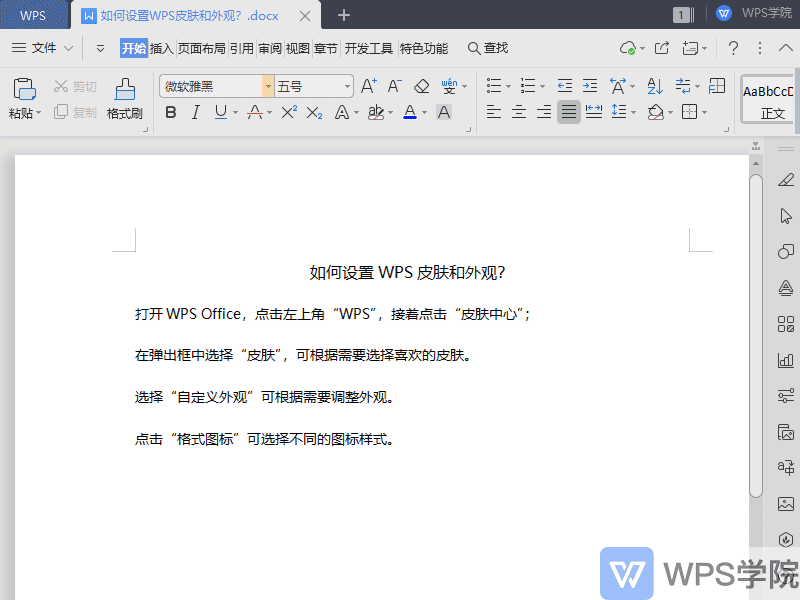Expand the bullet list dropdown arrow
800x600 pixels.
click(509, 86)
